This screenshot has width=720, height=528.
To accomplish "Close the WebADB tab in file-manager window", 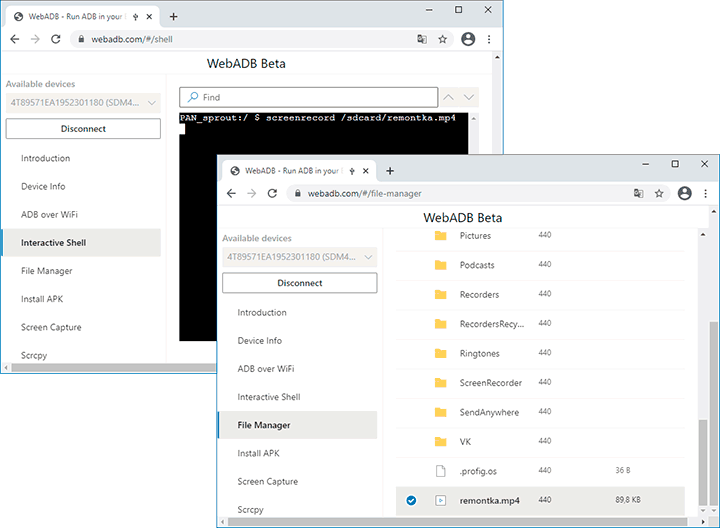I will coord(366,171).
